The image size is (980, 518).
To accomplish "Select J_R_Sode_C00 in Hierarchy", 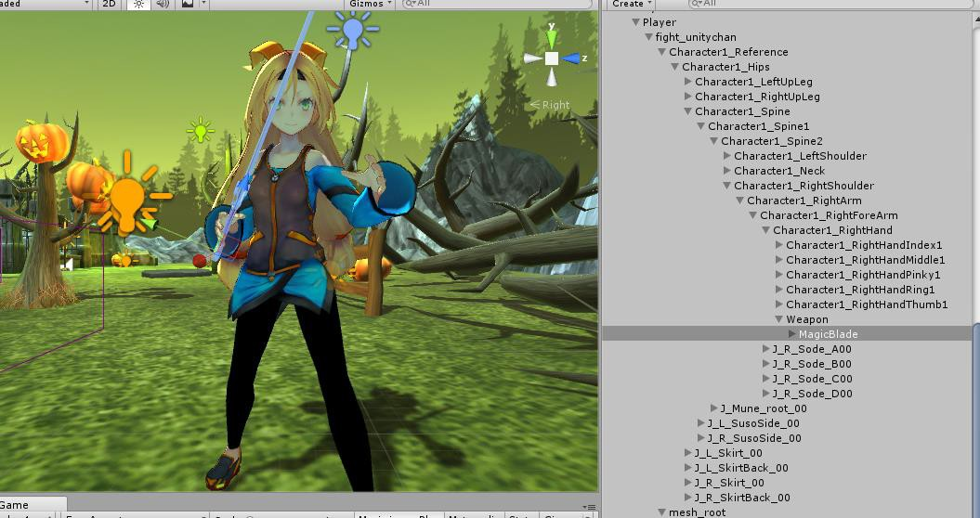I will 812,379.
